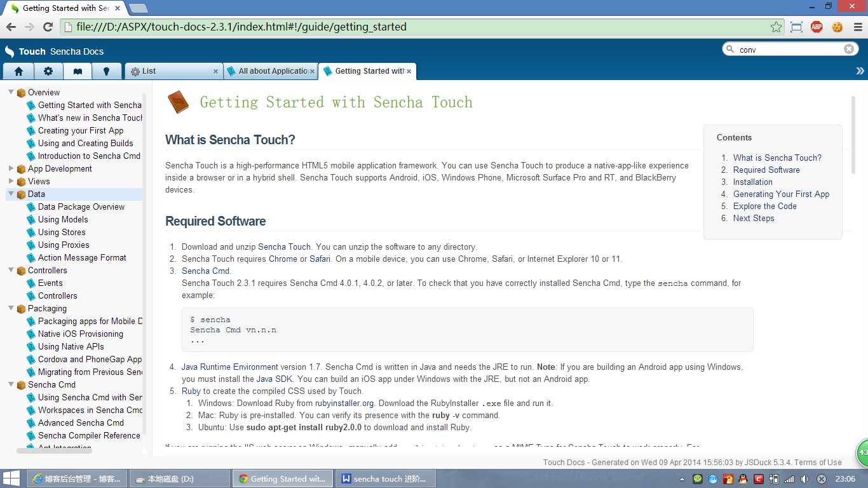Open Using Native APIs guide
Viewport: 868px width, 488px height.
71,346
